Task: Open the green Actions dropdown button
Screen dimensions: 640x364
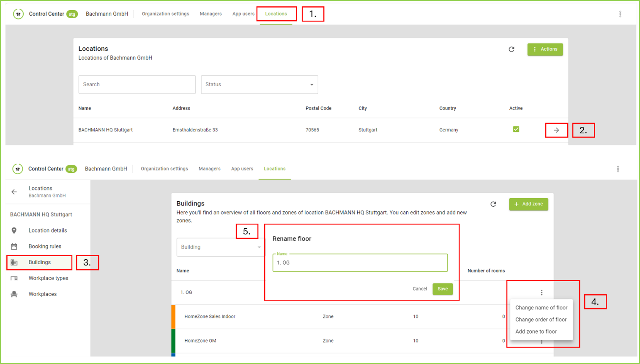Action: pyautogui.click(x=545, y=49)
